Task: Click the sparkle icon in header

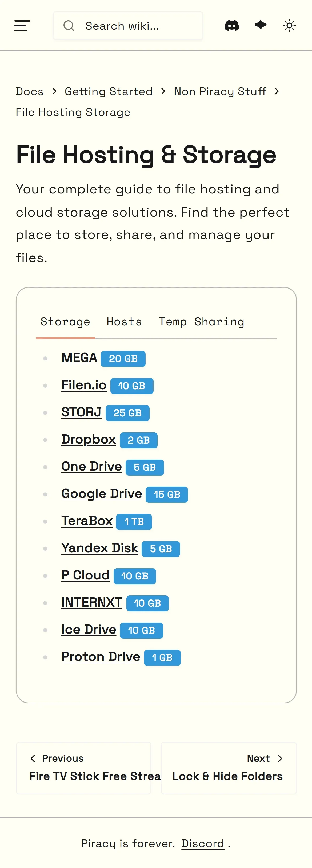Action: pyautogui.click(x=260, y=25)
